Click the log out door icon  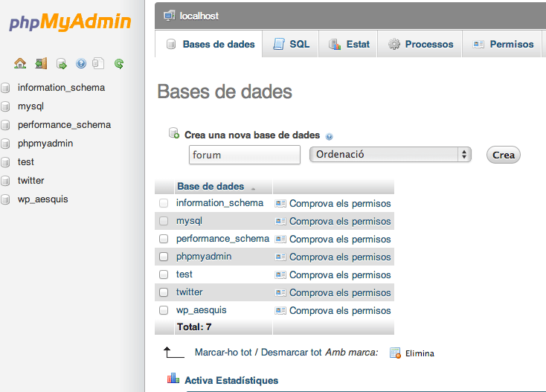tap(41, 63)
